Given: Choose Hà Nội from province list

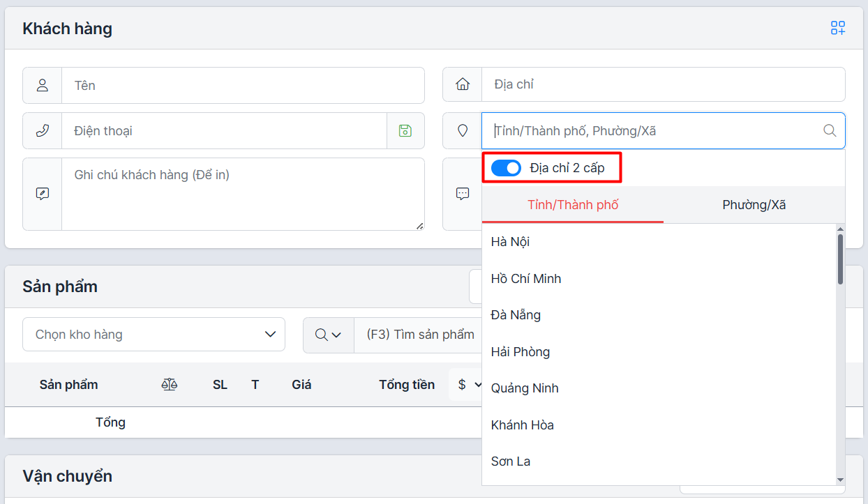Looking at the screenshot, I should 510,242.
